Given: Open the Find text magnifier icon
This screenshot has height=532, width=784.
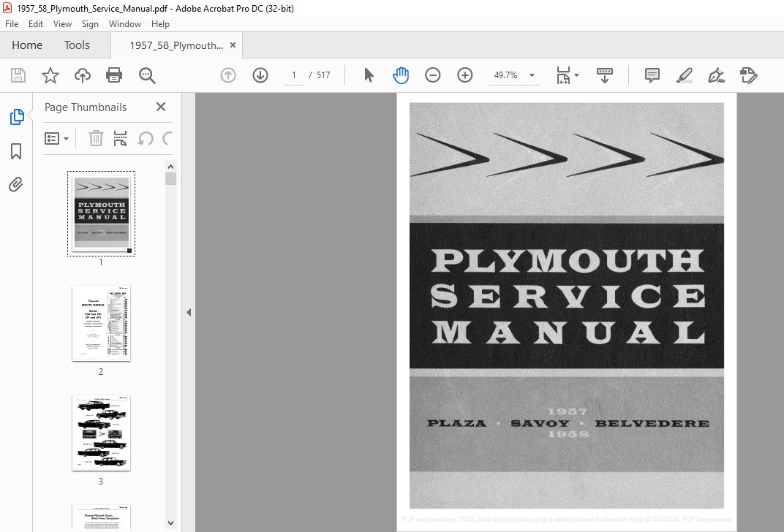Looking at the screenshot, I should [147, 75].
